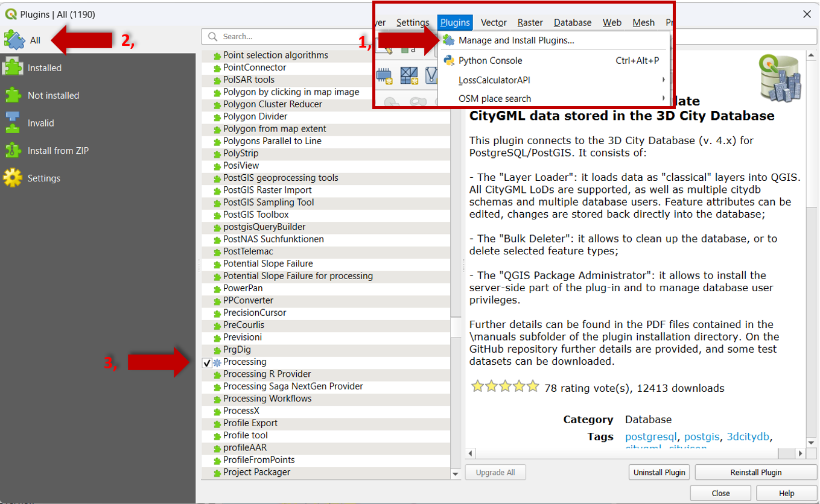Click the Manage and Install Plugins icon
This screenshot has height=504, width=820.
click(448, 40)
